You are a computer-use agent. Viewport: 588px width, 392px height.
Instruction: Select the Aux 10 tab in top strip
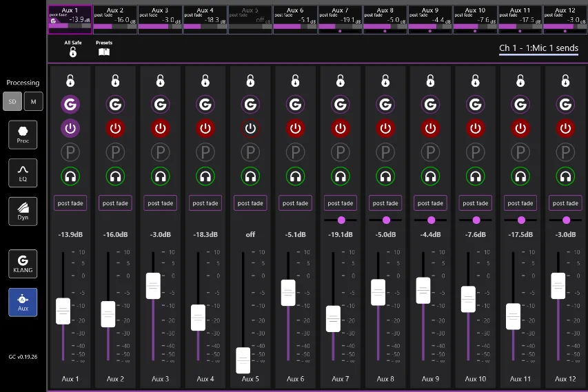pos(475,19)
